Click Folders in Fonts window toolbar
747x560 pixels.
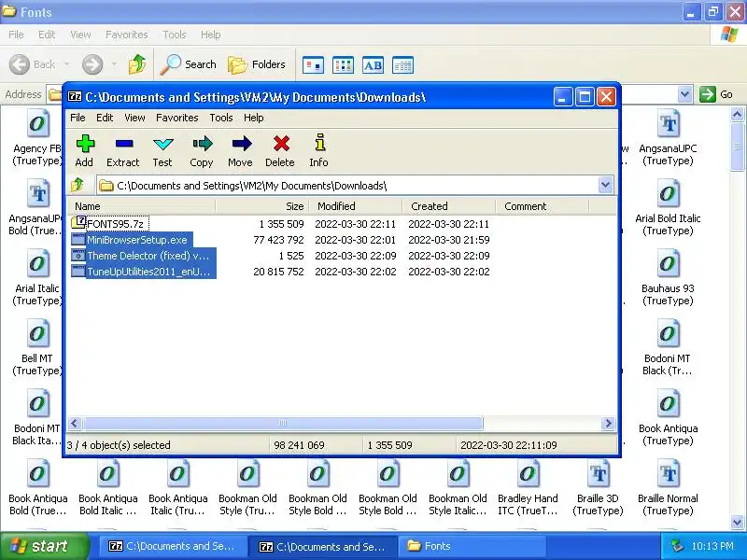[256, 64]
